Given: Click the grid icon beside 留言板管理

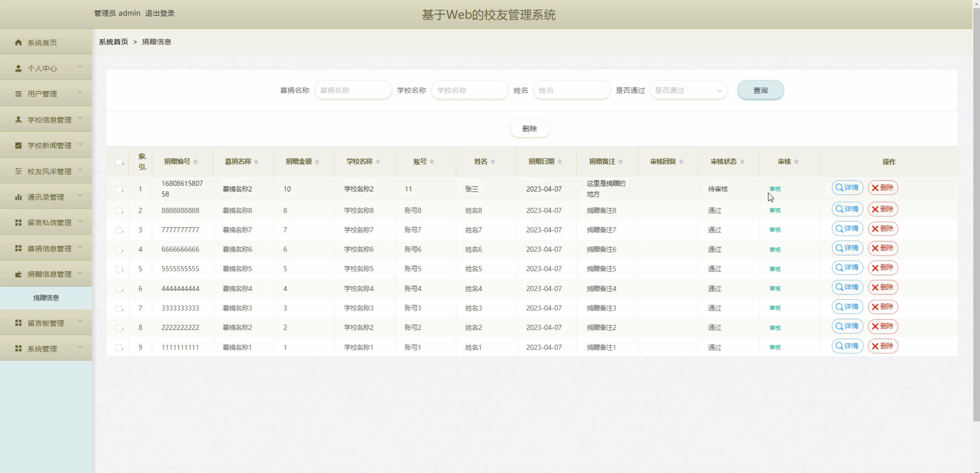Looking at the screenshot, I should pos(18,323).
